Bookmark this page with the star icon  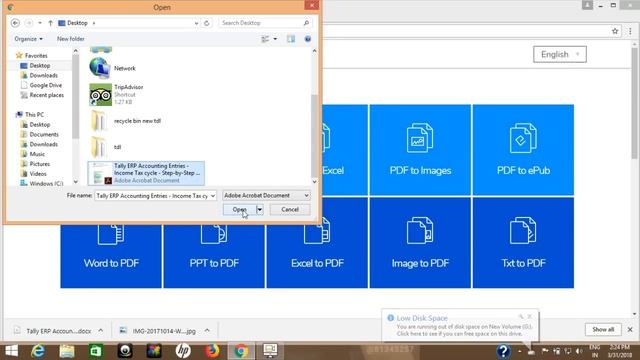click(615, 31)
